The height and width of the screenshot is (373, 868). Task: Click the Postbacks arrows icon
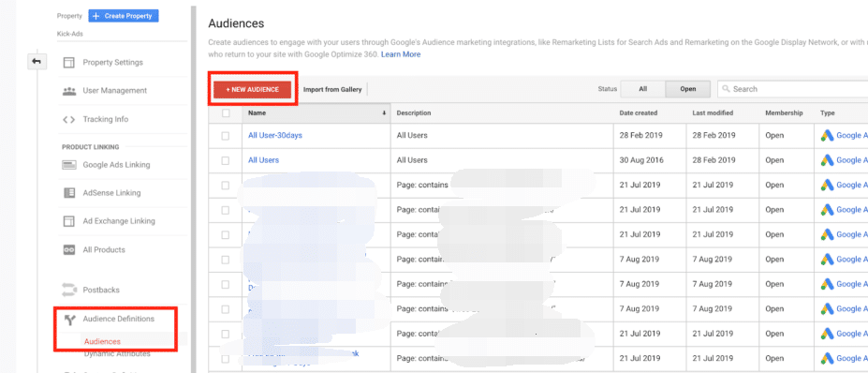tap(68, 290)
